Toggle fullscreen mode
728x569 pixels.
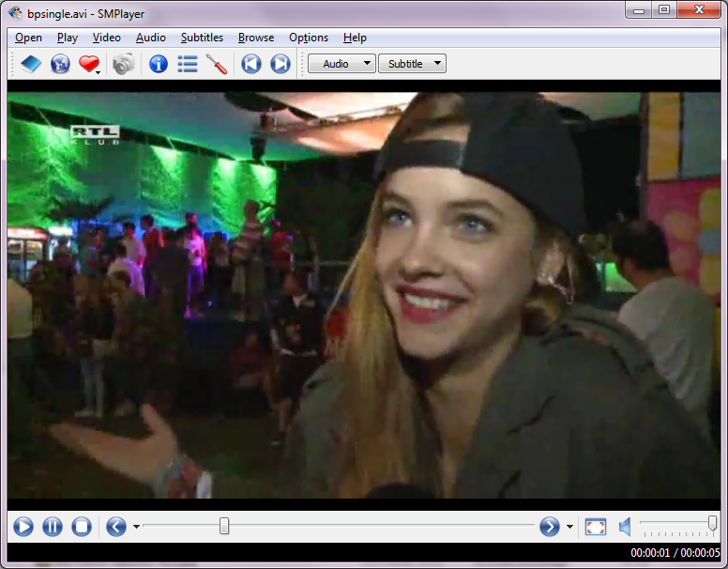[595, 527]
